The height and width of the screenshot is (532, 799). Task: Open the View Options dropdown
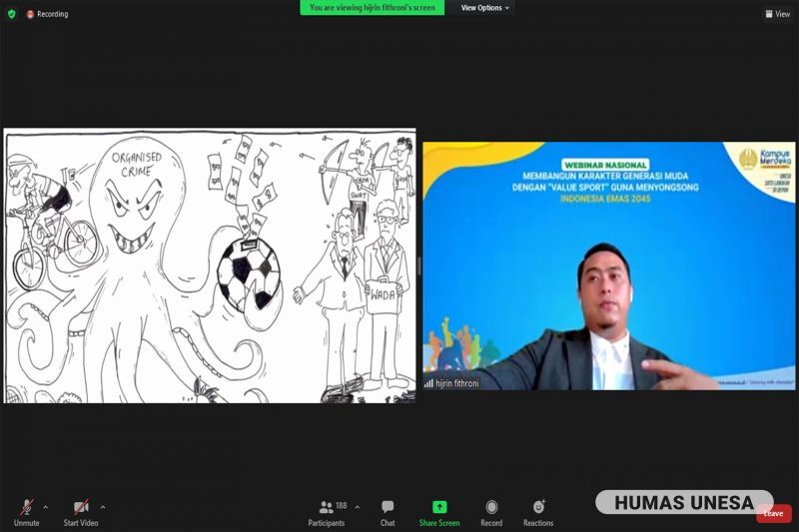coord(484,8)
